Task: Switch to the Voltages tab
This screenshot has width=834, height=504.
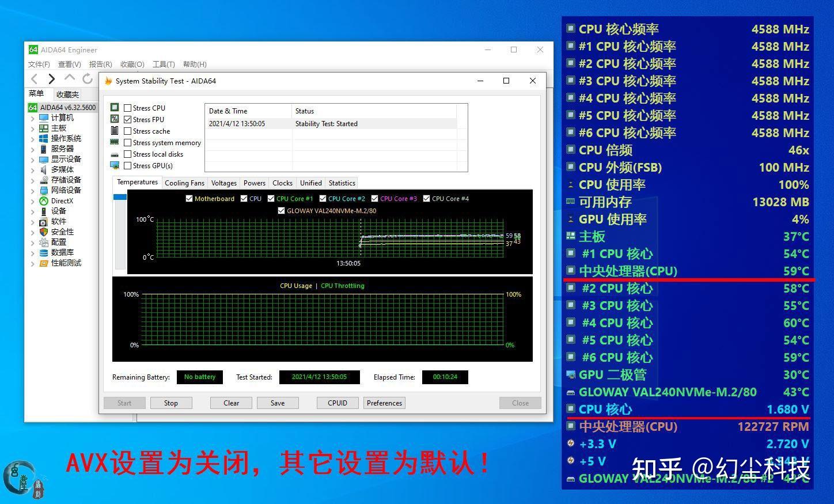Action: coord(224,183)
